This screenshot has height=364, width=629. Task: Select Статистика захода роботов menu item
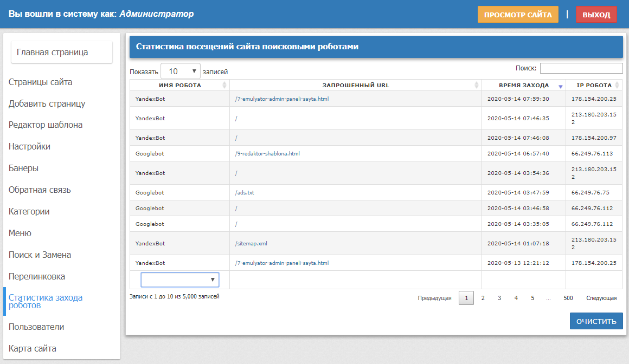46,302
